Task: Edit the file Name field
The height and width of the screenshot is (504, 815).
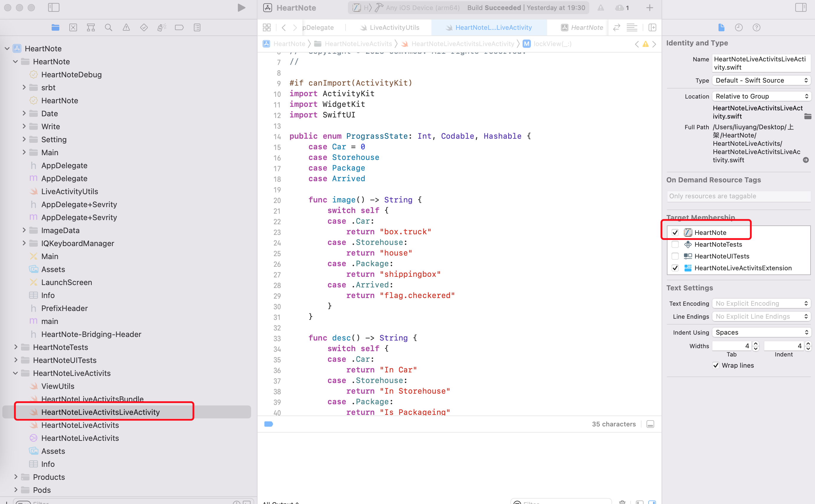Action: pyautogui.click(x=761, y=63)
